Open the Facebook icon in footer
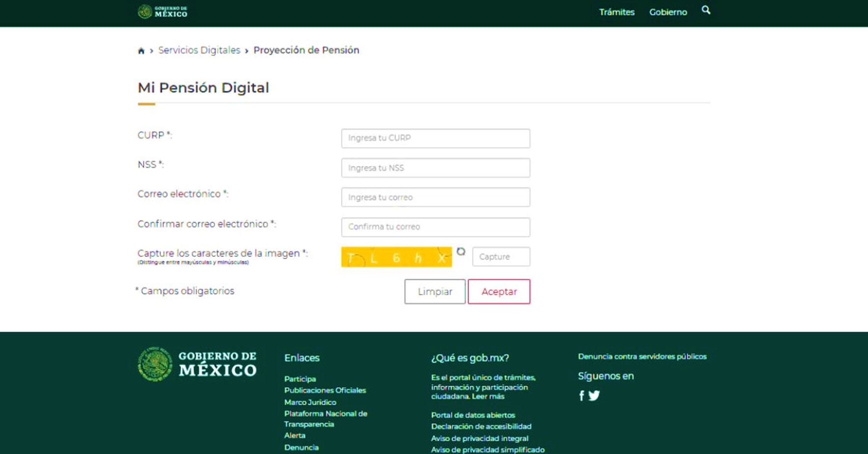 click(x=582, y=396)
